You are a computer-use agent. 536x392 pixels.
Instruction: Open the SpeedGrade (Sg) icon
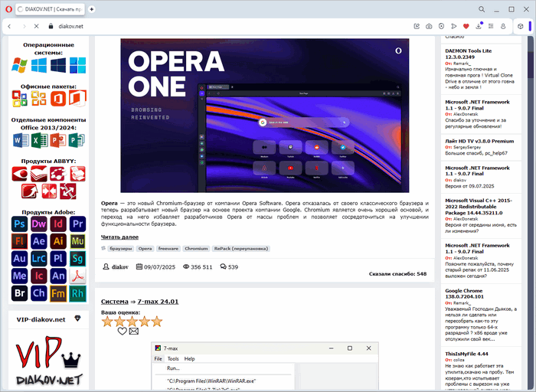point(77,259)
